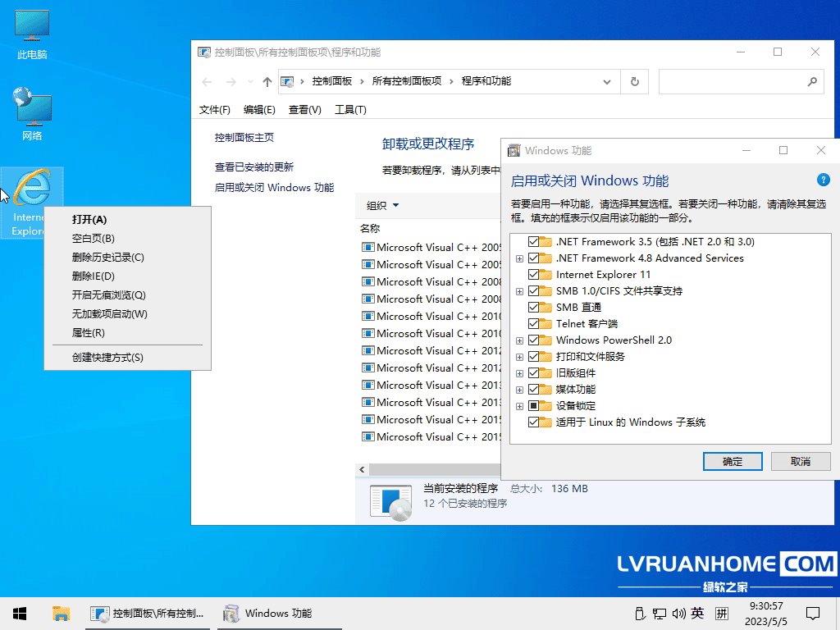840x630 pixels.
Task: Open the 组织 dropdown
Action: (x=382, y=206)
